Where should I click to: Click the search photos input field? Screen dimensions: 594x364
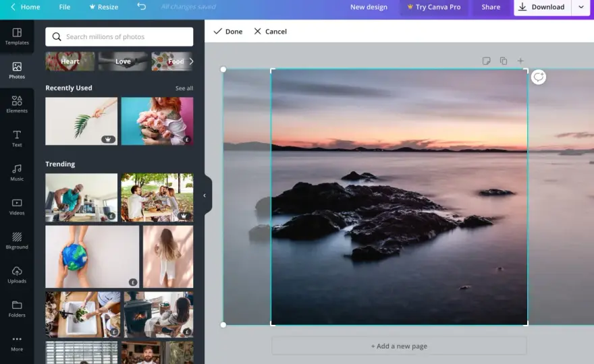point(119,36)
